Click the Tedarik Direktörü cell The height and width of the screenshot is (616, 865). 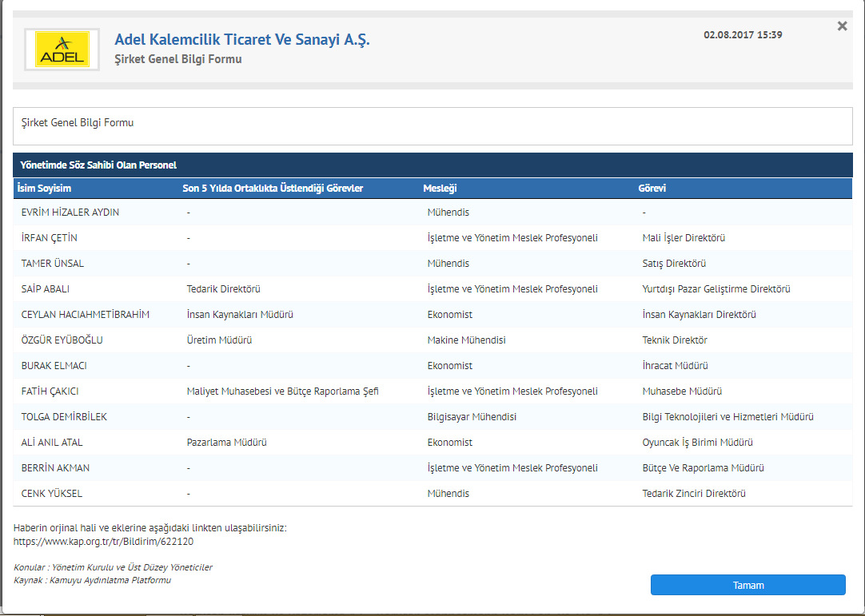click(x=223, y=289)
